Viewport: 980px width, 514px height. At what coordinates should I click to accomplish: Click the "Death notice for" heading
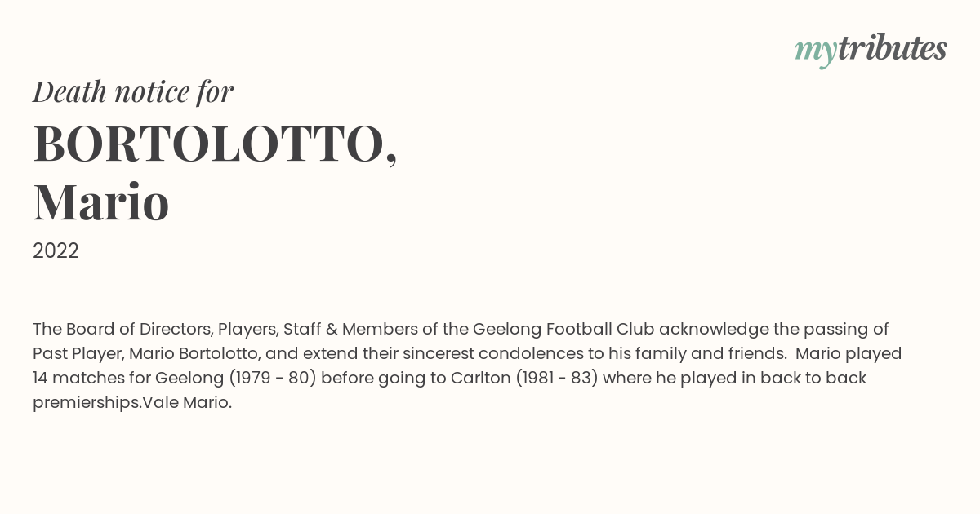tap(133, 91)
